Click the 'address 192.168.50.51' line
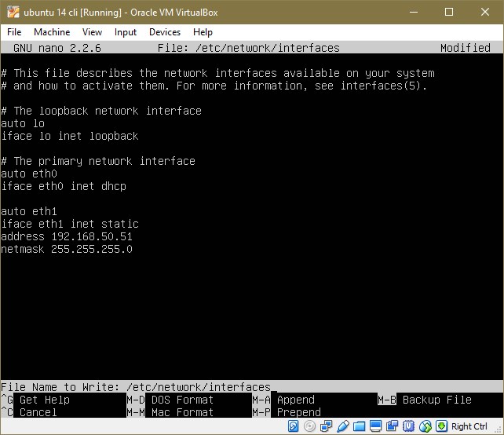 pyautogui.click(x=67, y=236)
